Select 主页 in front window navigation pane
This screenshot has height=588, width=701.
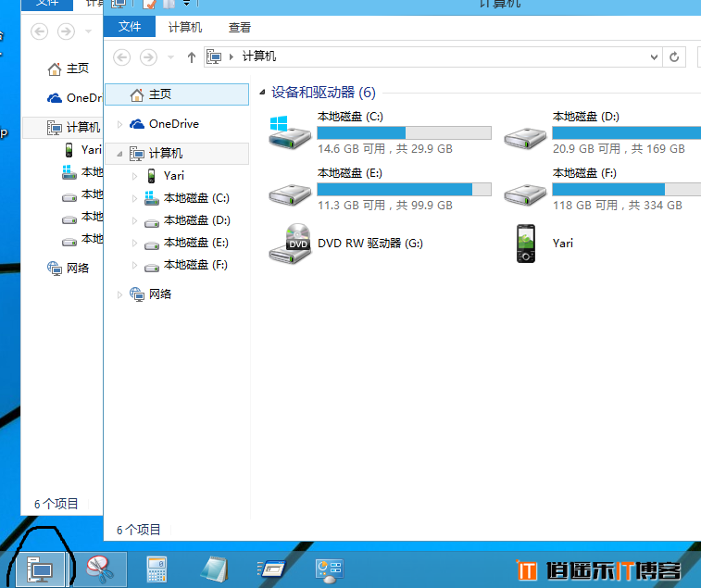(x=177, y=94)
